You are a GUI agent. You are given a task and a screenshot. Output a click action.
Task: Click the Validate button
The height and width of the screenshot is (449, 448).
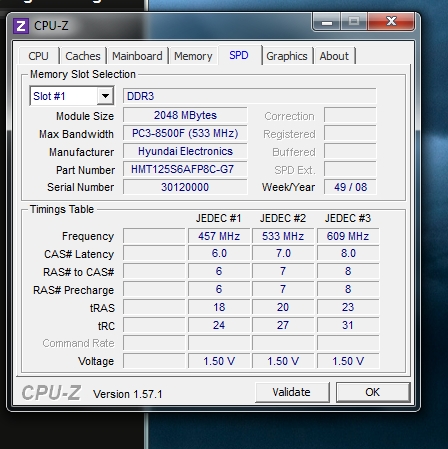click(292, 392)
